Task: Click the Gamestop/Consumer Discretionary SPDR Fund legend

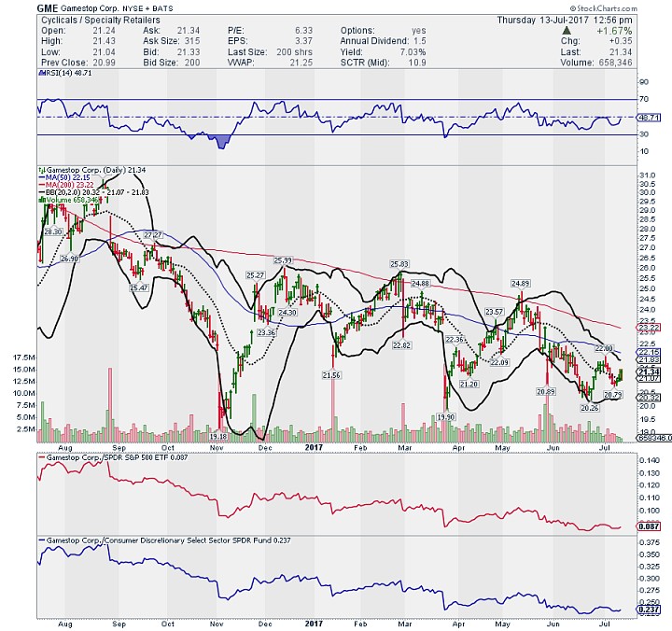Action: click(164, 540)
